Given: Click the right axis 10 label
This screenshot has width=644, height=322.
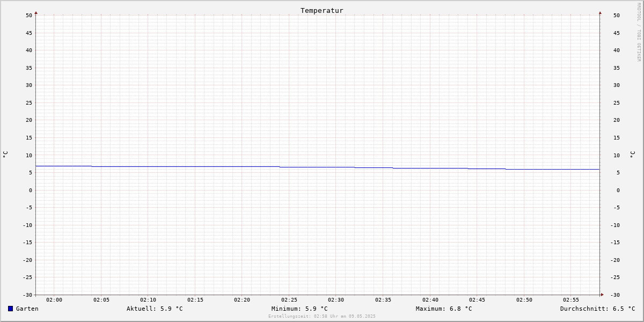Looking at the screenshot, I should pyautogui.click(x=617, y=155).
